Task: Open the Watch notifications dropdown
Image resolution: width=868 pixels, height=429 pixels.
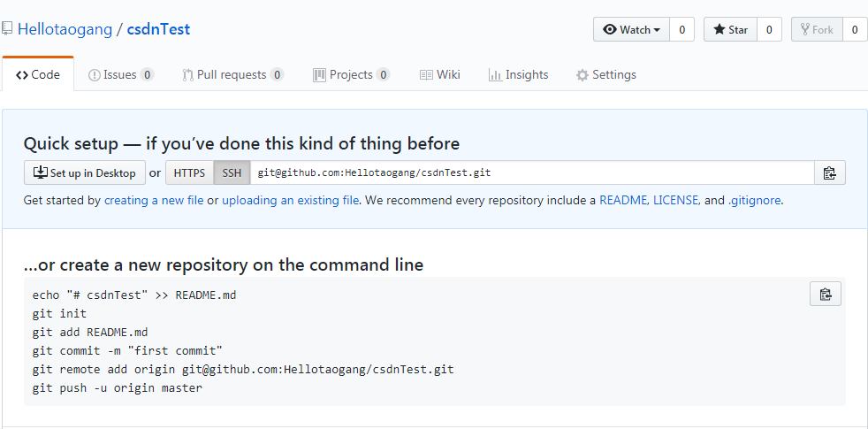Action: tap(632, 29)
